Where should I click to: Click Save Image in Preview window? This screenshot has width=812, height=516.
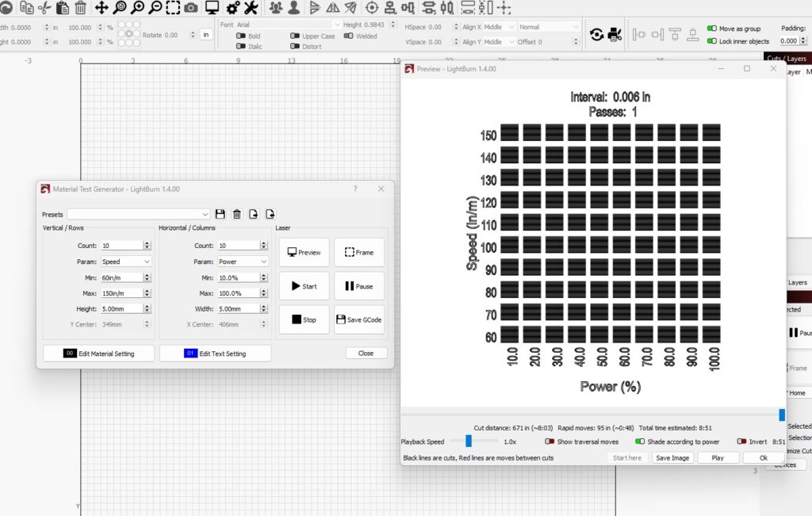[672, 458]
